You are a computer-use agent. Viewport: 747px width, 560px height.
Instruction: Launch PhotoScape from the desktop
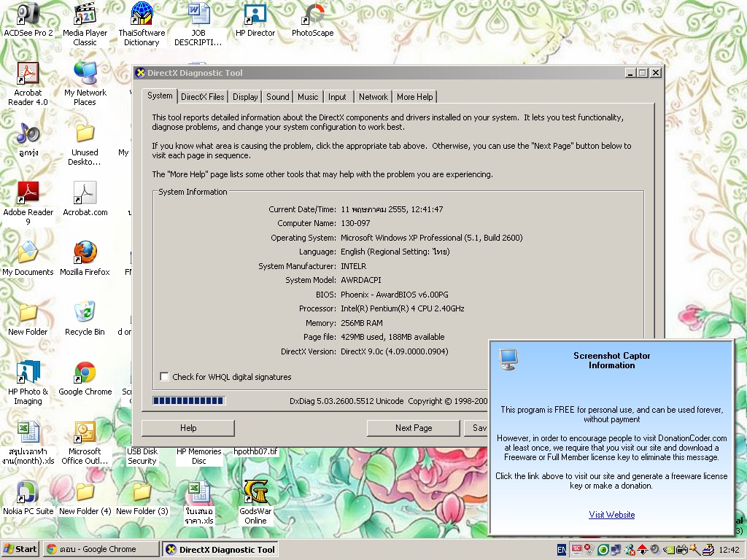[x=312, y=21]
